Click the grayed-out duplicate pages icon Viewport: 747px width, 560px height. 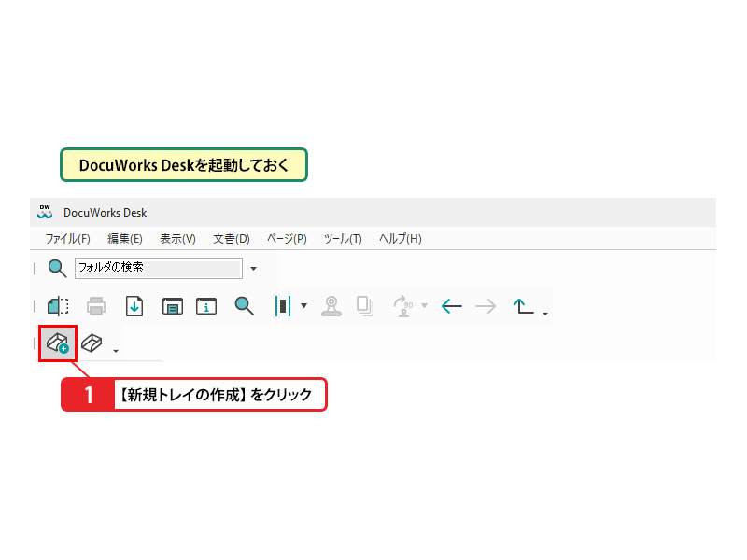click(x=365, y=306)
